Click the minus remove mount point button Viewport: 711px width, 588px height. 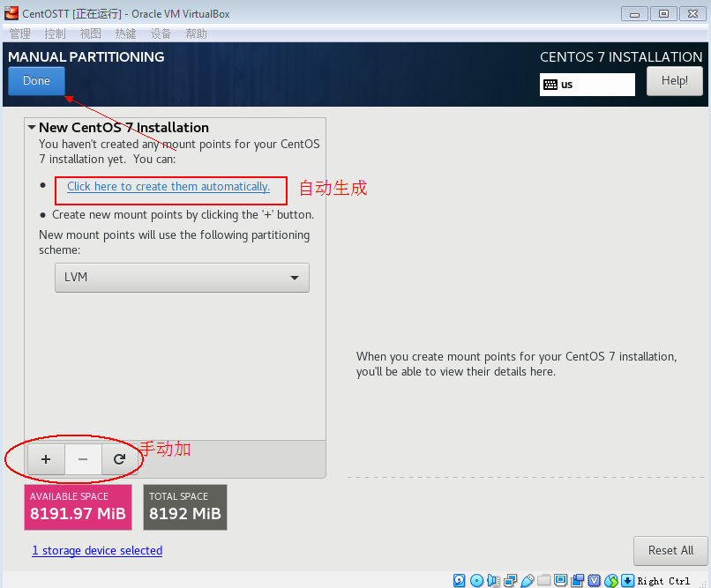tap(83, 459)
